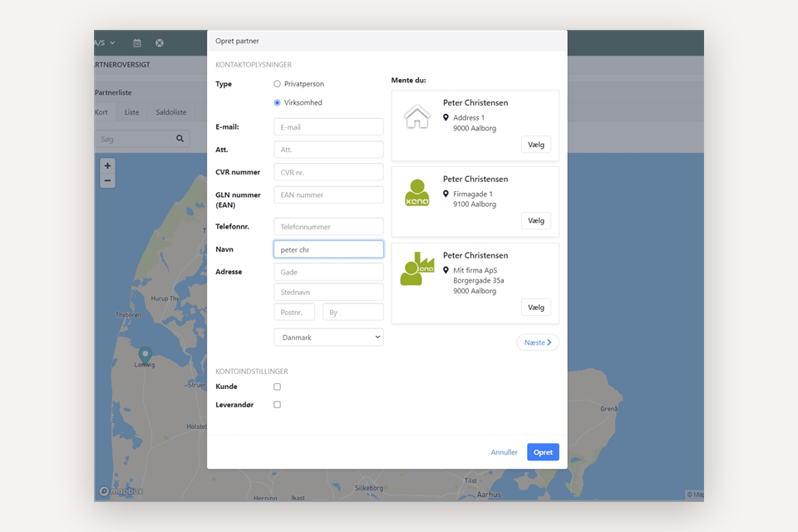The width and height of the screenshot is (798, 532).
Task: Choose Vælg for Firmagade 1 suggestion
Action: pyautogui.click(x=535, y=221)
